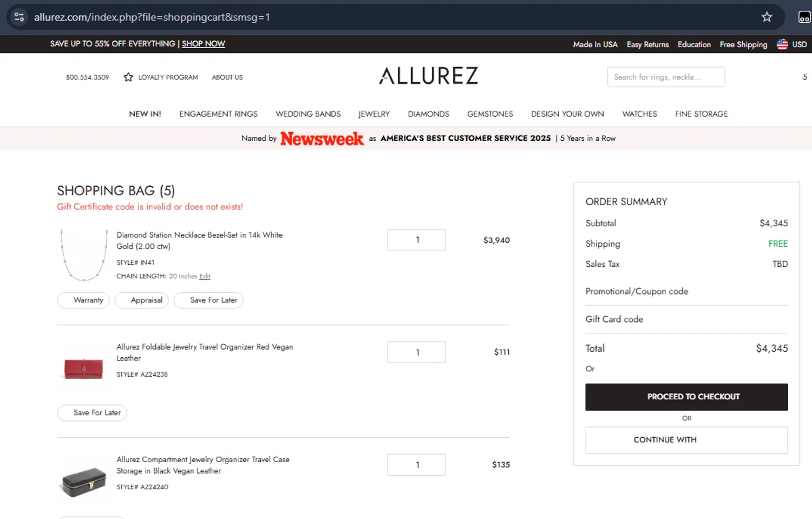Screen dimensions: 812x519
Task: Save the red travel organizer for later
Action: pos(92,412)
